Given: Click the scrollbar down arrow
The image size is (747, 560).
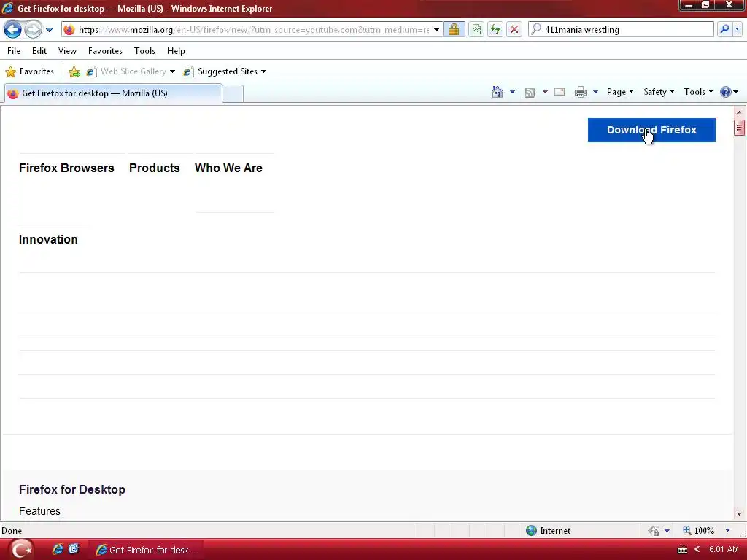Looking at the screenshot, I should (x=739, y=514).
